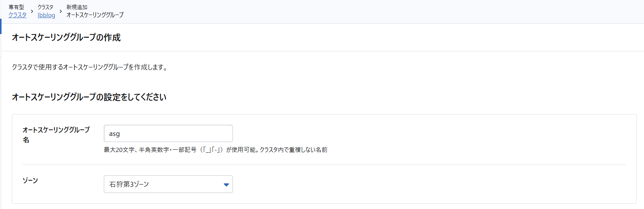
Task: Click the blue caret arrow in zone selector
Action: tap(226, 185)
